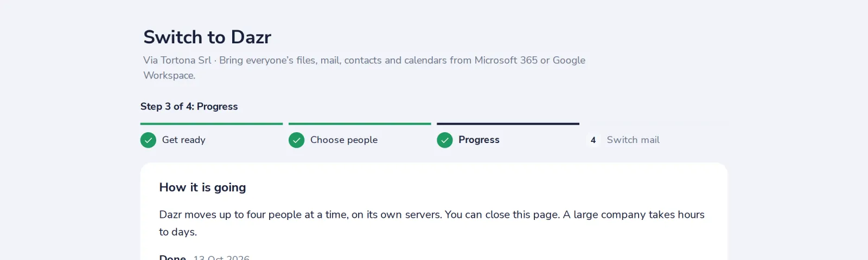This screenshot has width=868, height=260.
Task: Click the green checkmark beside Choose people
Action: [x=296, y=140]
